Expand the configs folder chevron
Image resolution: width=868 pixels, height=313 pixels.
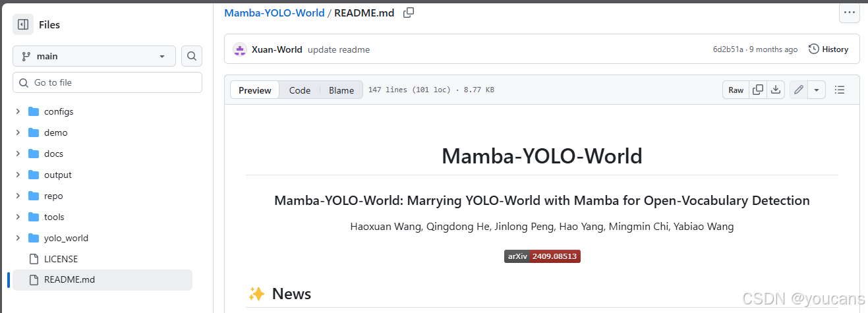[x=18, y=111]
